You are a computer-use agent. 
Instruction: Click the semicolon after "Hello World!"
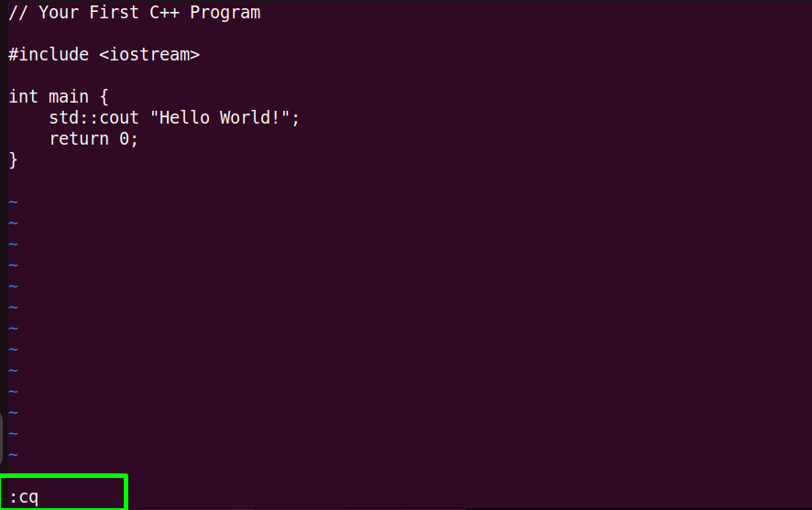(295, 119)
